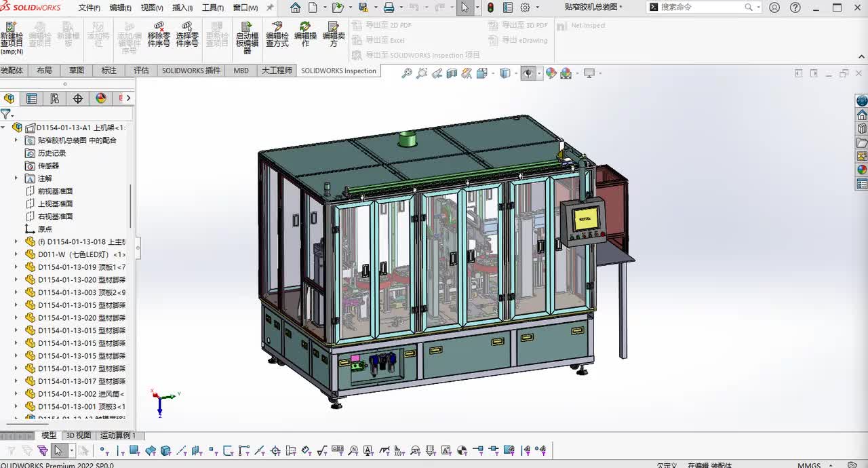Open the Home icon in top toolbar
This screenshot has height=468, width=868.
[x=295, y=7]
